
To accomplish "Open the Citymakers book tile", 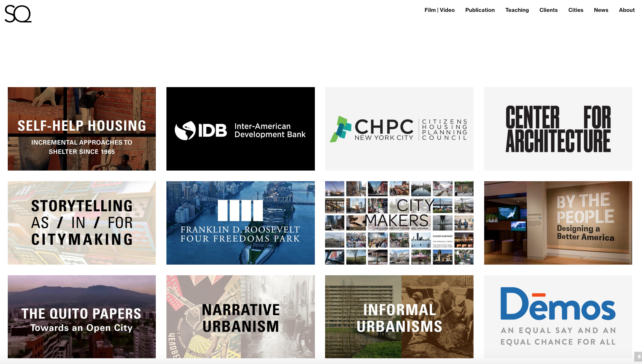I will point(399,223).
